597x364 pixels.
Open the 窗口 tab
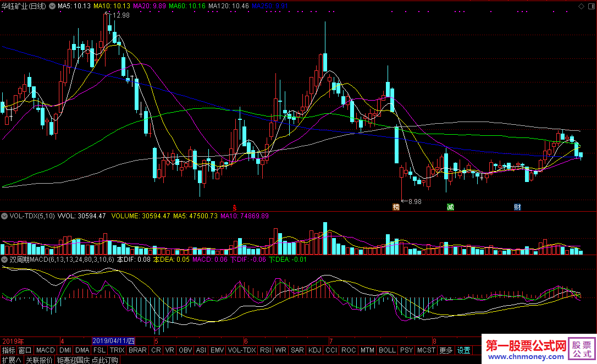pyautogui.click(x=25, y=350)
